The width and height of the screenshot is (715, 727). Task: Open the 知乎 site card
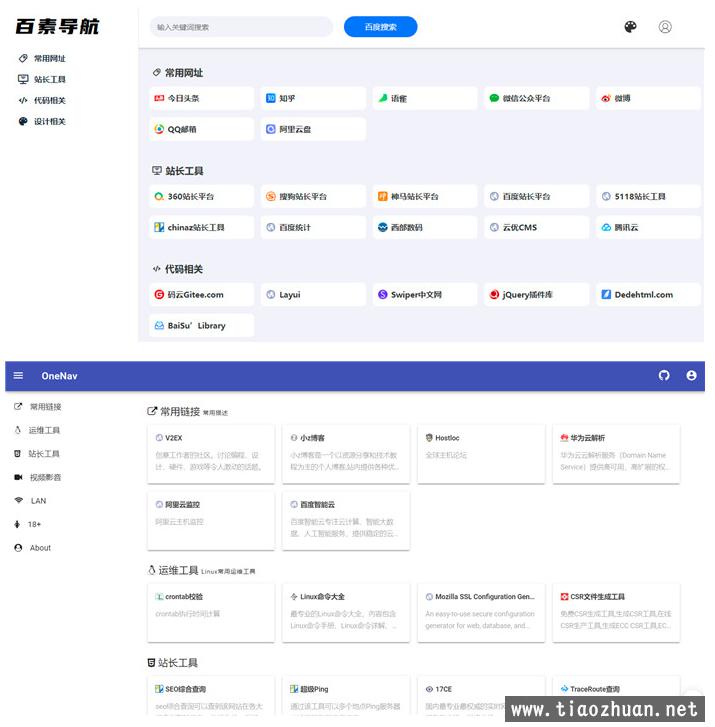(313, 98)
